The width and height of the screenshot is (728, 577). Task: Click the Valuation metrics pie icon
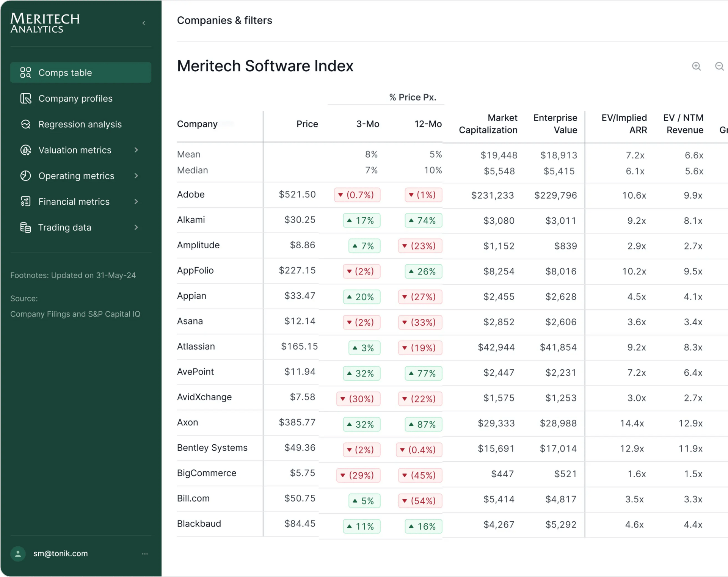click(x=25, y=150)
